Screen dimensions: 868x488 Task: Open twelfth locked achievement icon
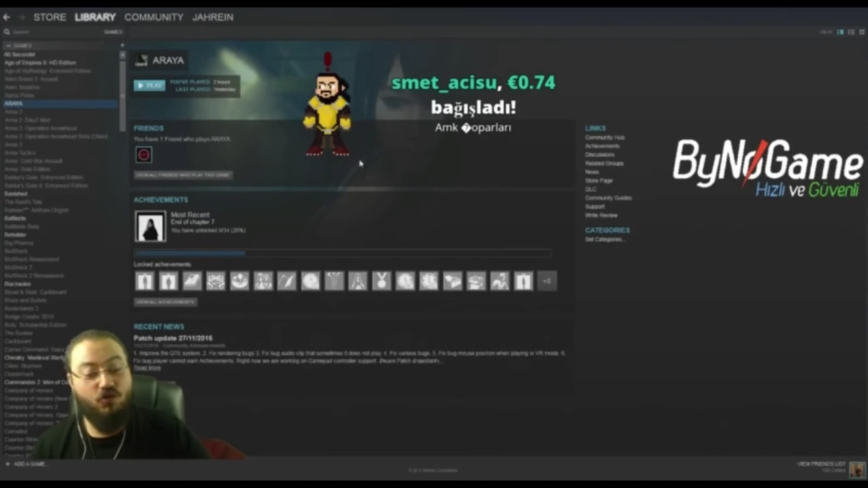coord(406,281)
